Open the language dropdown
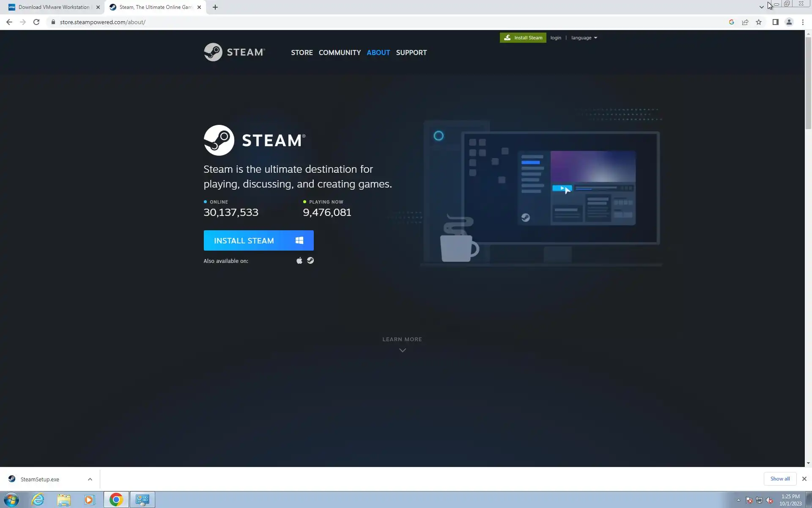 point(584,38)
